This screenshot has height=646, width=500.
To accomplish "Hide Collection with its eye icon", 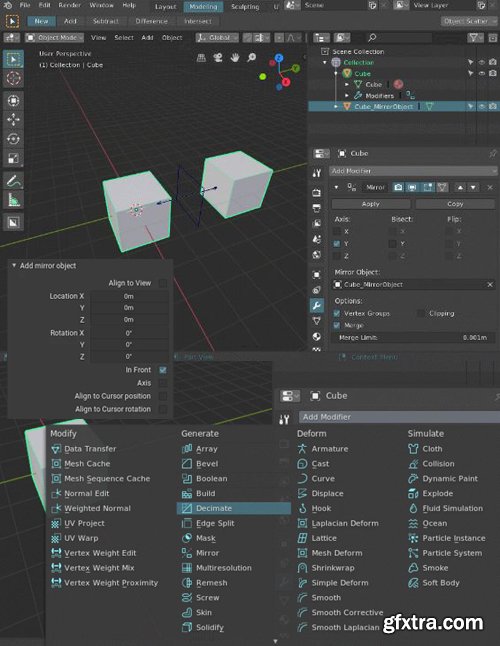I will click(x=481, y=62).
